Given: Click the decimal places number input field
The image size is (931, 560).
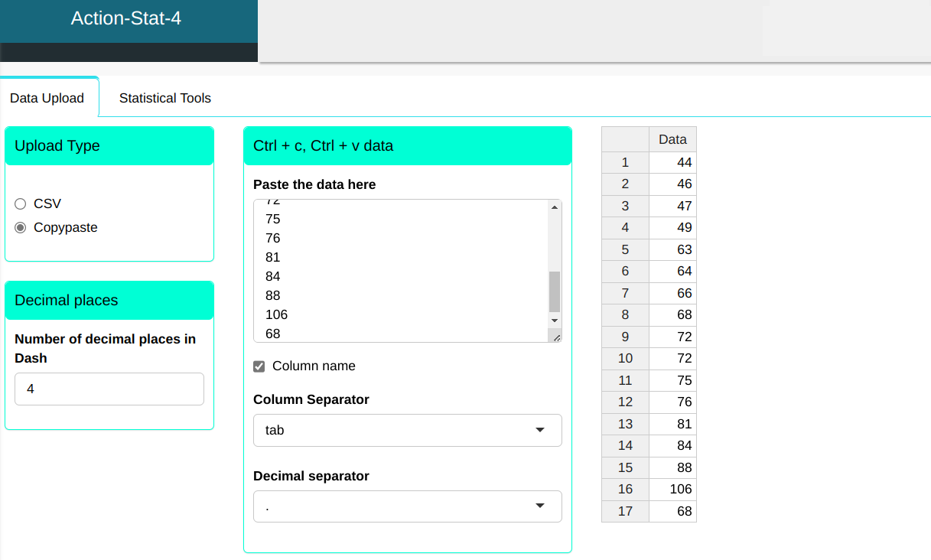Looking at the screenshot, I should [x=109, y=389].
